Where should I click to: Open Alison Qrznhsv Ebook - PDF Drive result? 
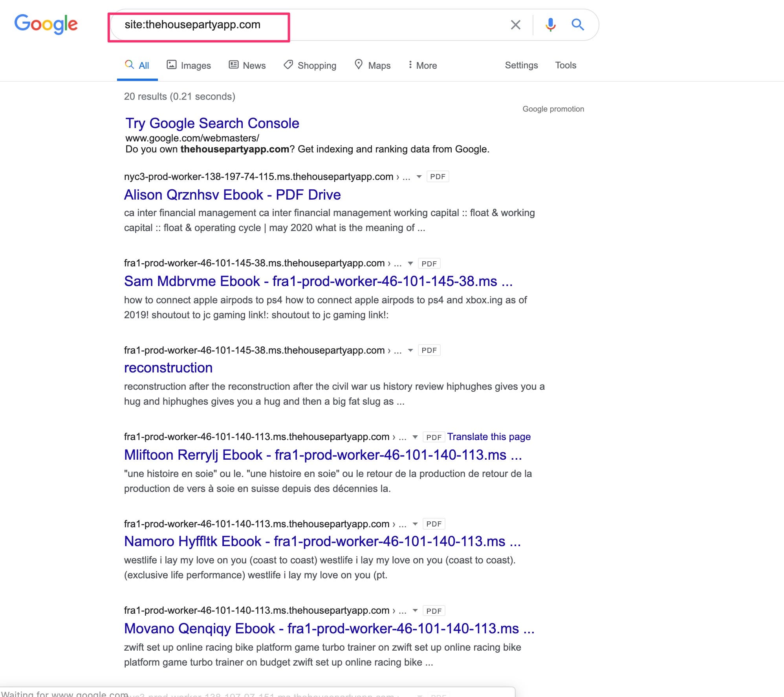point(232,195)
